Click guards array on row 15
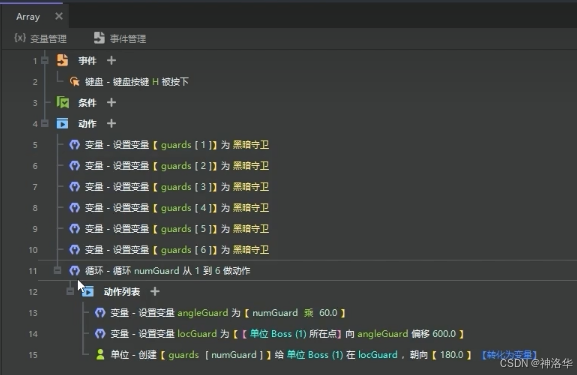The height and width of the screenshot is (375, 577). tap(184, 355)
